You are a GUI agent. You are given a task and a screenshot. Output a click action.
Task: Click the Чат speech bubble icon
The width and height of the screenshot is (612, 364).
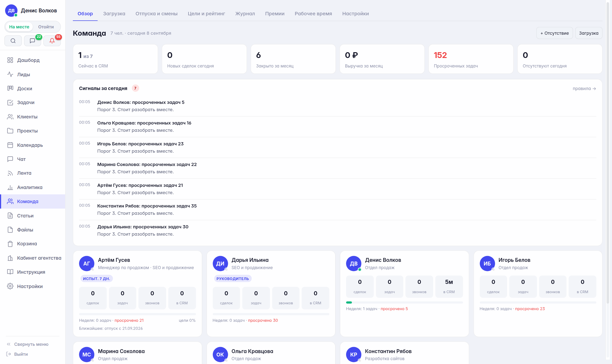[10, 159]
